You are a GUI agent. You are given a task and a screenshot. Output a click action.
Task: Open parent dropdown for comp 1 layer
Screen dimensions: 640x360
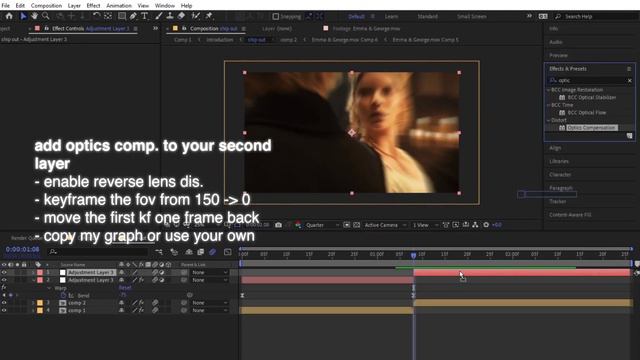(210, 311)
